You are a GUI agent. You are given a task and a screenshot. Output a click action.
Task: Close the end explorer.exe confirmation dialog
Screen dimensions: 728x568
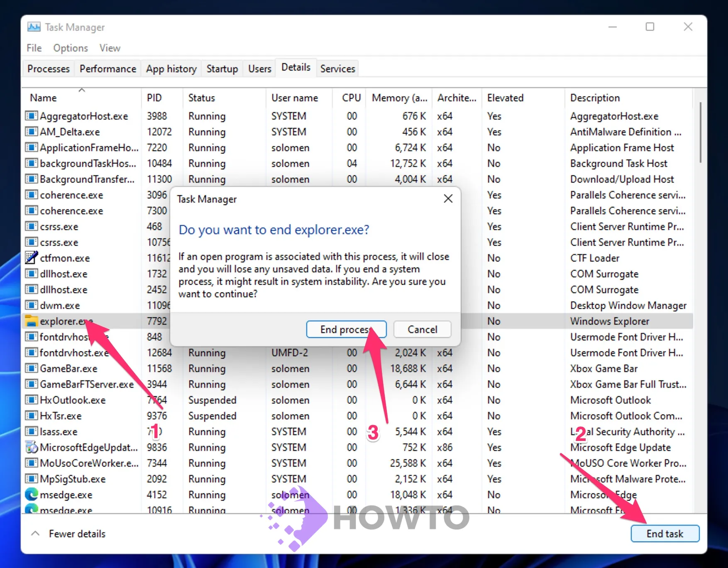click(448, 198)
